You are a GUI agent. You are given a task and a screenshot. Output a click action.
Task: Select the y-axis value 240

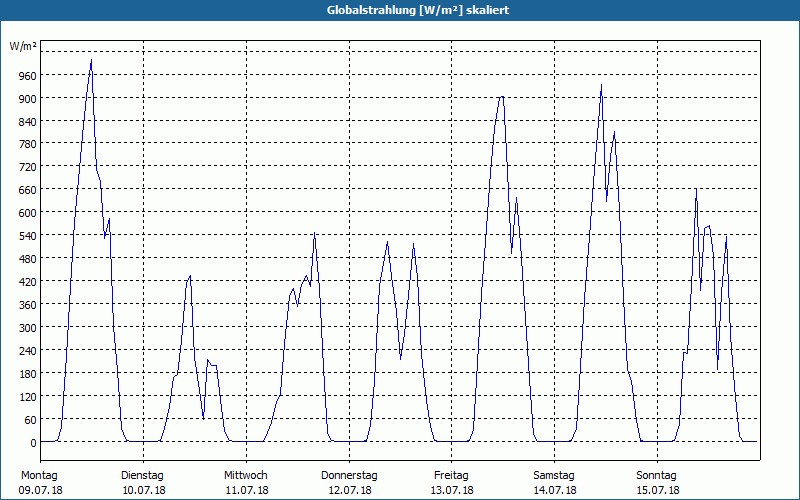point(27,351)
